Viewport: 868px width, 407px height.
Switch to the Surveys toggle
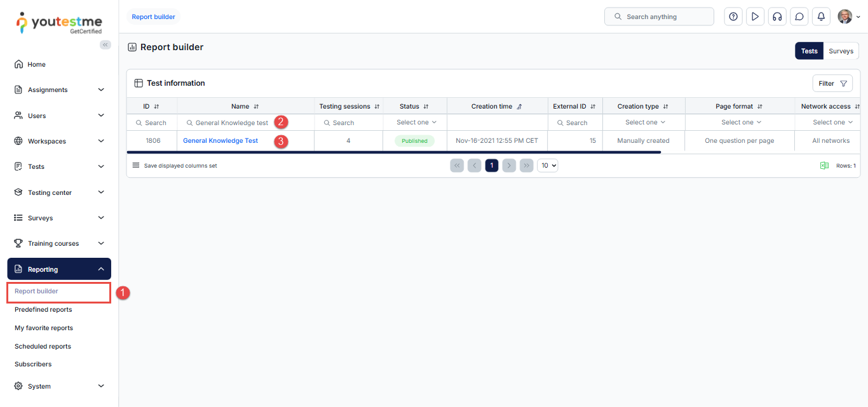(x=841, y=51)
